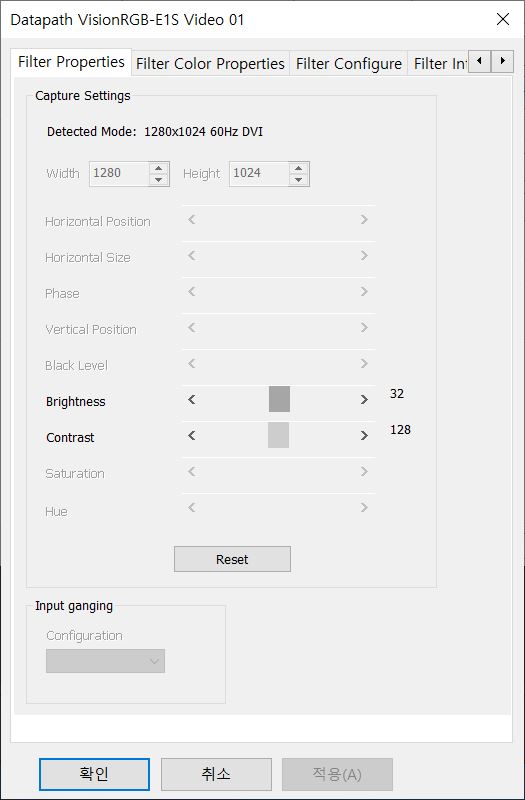Open Input ganging Configuration dropdown
The height and width of the screenshot is (800, 525).
pos(105,661)
